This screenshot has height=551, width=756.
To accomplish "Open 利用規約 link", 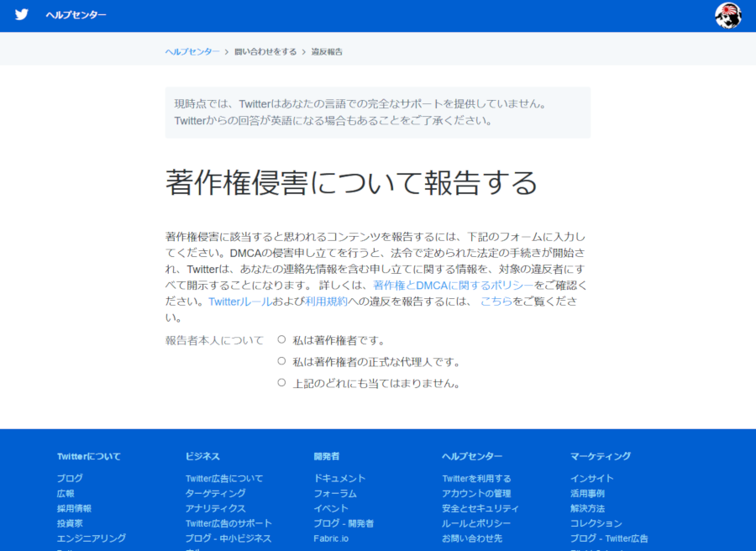I will tap(326, 302).
